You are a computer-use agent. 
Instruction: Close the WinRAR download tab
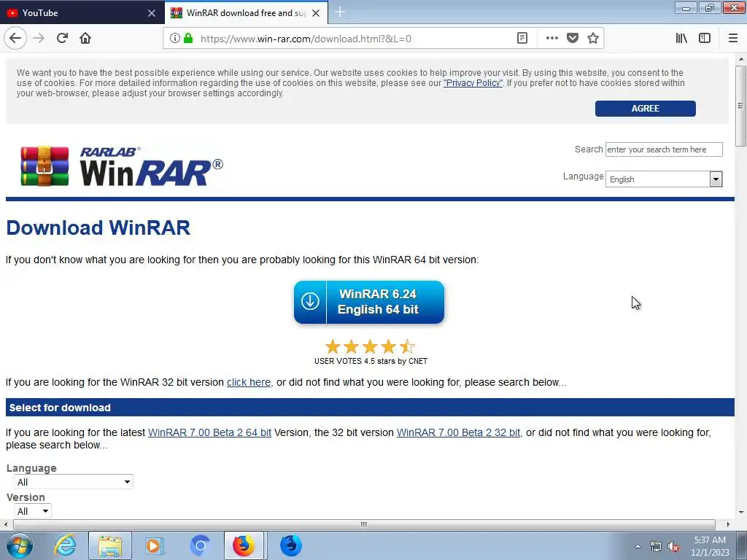point(316,13)
